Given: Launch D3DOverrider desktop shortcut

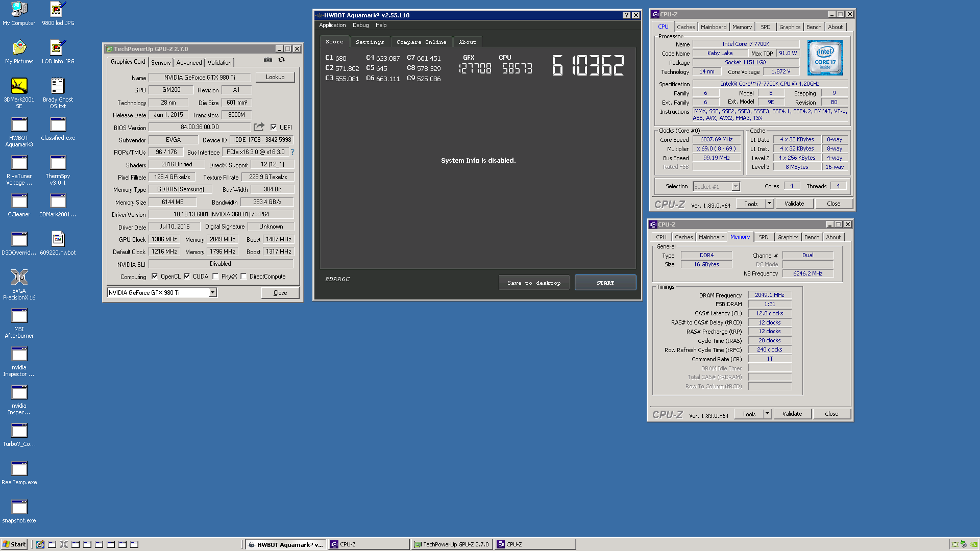Looking at the screenshot, I should click(x=19, y=243).
